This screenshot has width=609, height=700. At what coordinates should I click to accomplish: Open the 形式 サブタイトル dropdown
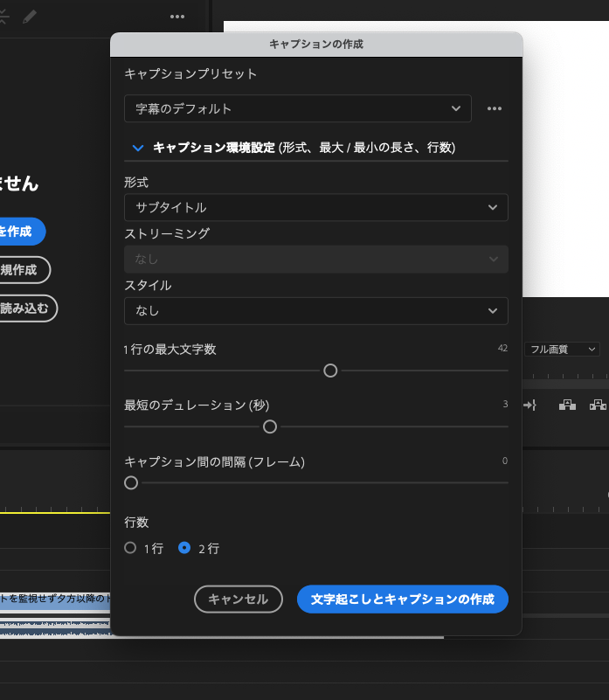coord(315,207)
